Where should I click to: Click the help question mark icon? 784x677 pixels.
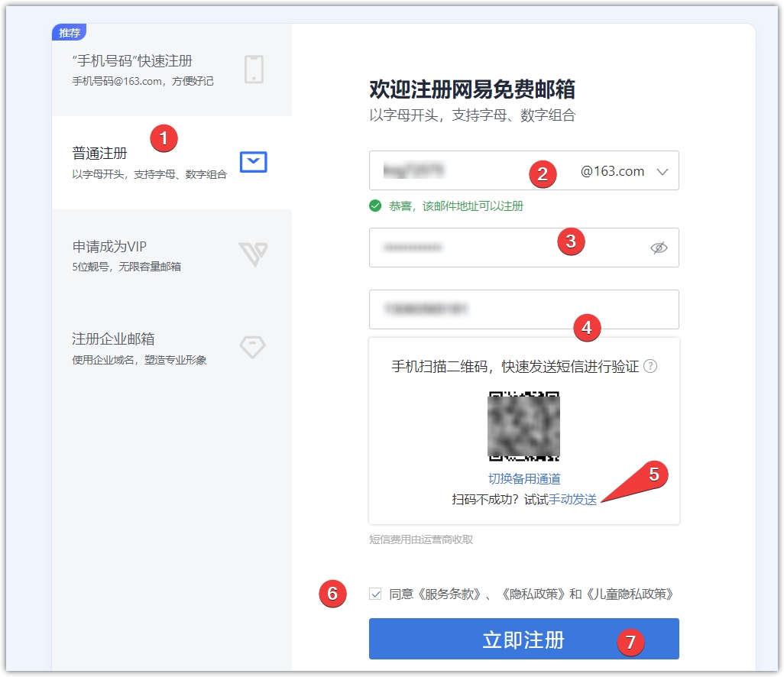pyautogui.click(x=650, y=366)
